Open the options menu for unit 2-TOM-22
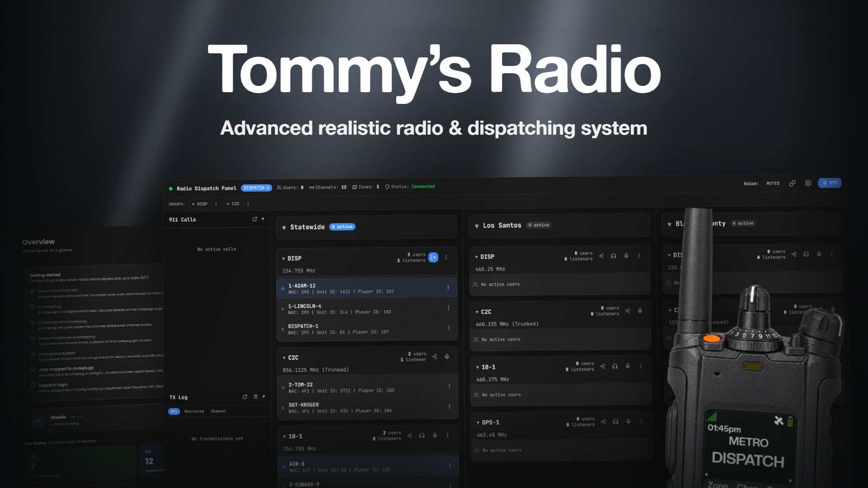 [x=449, y=386]
